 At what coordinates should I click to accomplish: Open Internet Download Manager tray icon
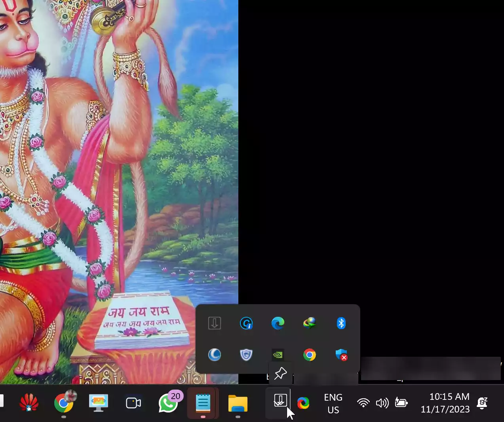[310, 323]
